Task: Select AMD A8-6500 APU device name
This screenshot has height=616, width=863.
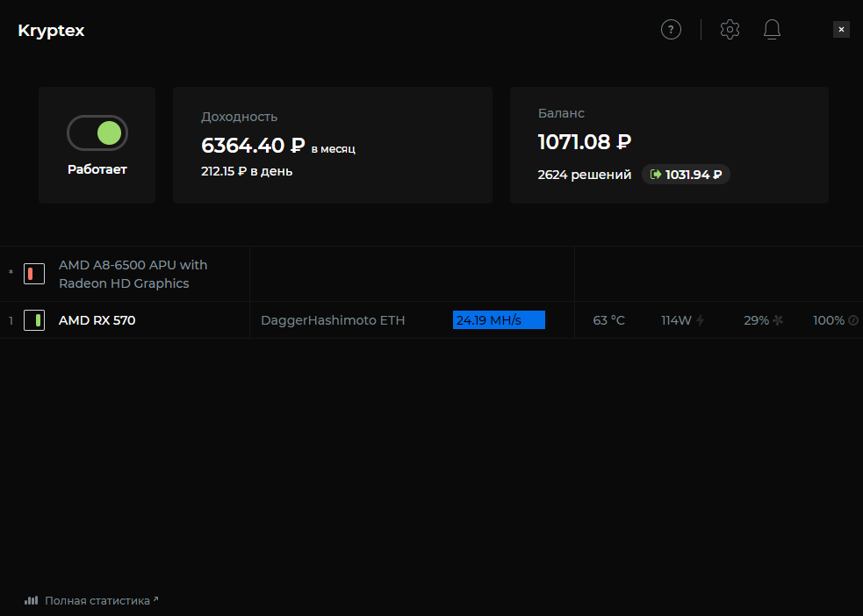Action: click(x=133, y=274)
